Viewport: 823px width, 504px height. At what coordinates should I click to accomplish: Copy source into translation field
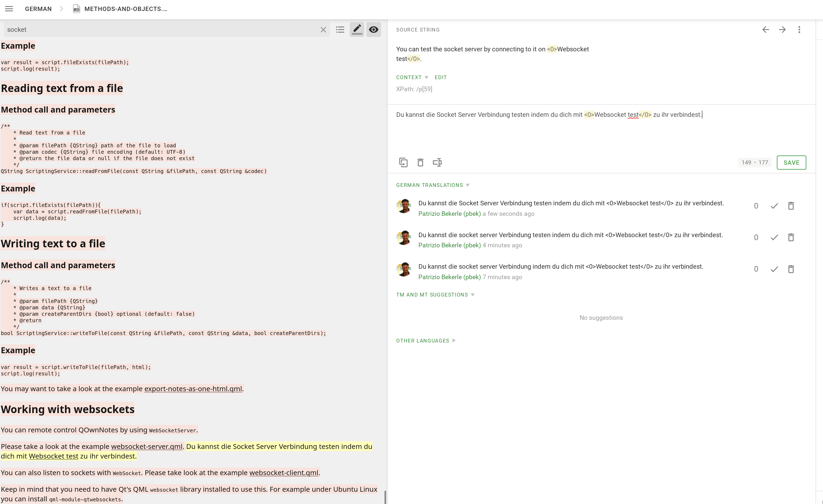pos(403,163)
